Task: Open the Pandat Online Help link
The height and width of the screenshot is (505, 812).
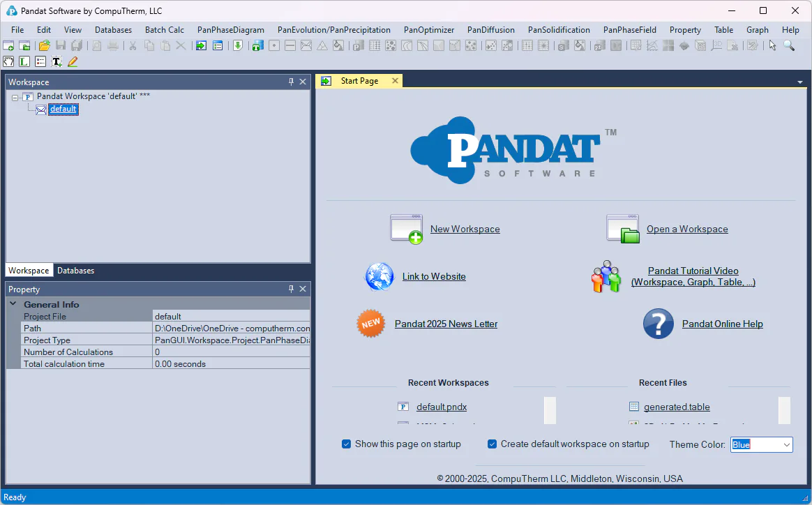Action: tap(723, 324)
